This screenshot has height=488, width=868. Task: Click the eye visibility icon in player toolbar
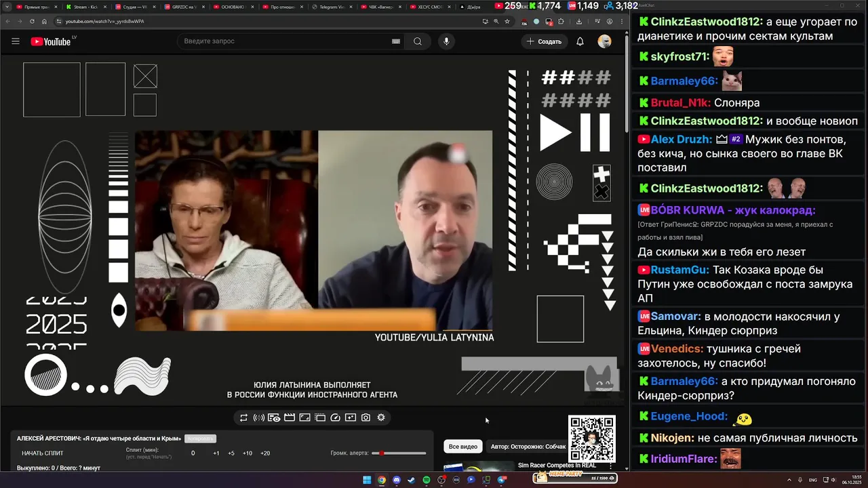[x=274, y=418]
